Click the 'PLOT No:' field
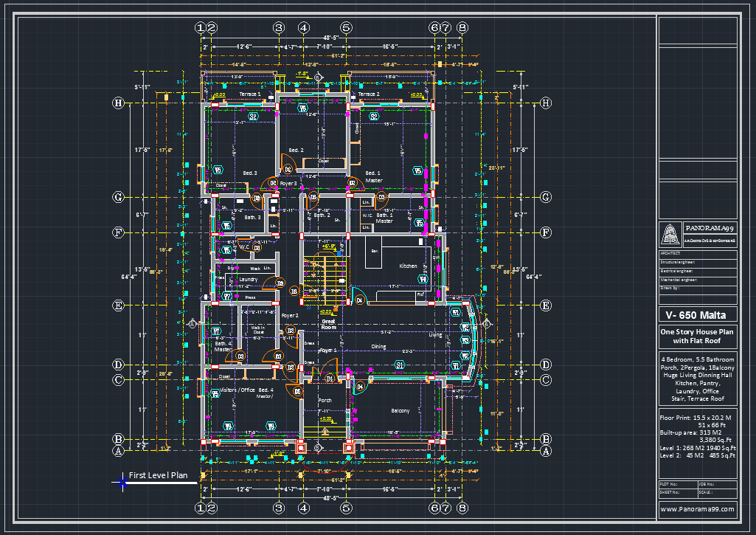The height and width of the screenshot is (535, 756). point(679,484)
